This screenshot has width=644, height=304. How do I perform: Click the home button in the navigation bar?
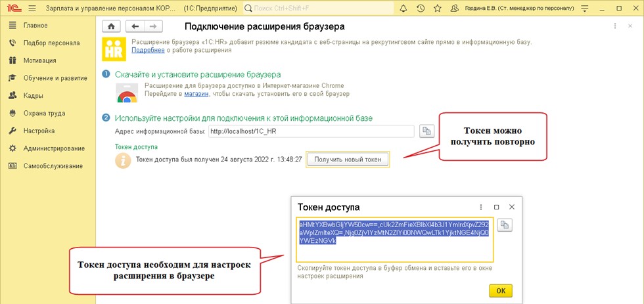coord(111,26)
